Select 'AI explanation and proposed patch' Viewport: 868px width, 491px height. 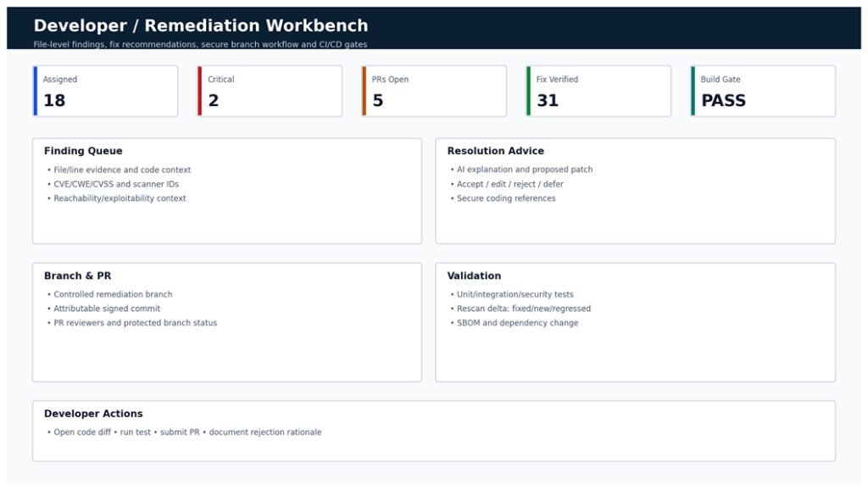click(524, 170)
